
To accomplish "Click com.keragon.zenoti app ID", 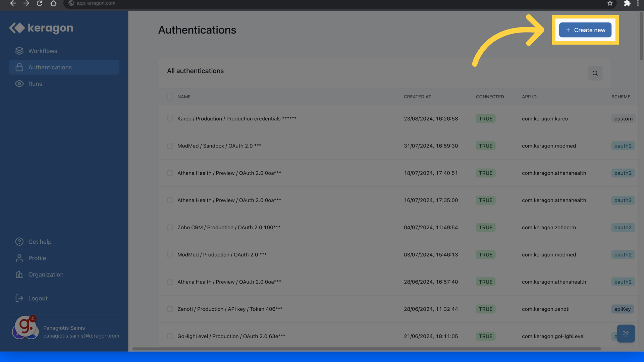I will pos(545,309).
